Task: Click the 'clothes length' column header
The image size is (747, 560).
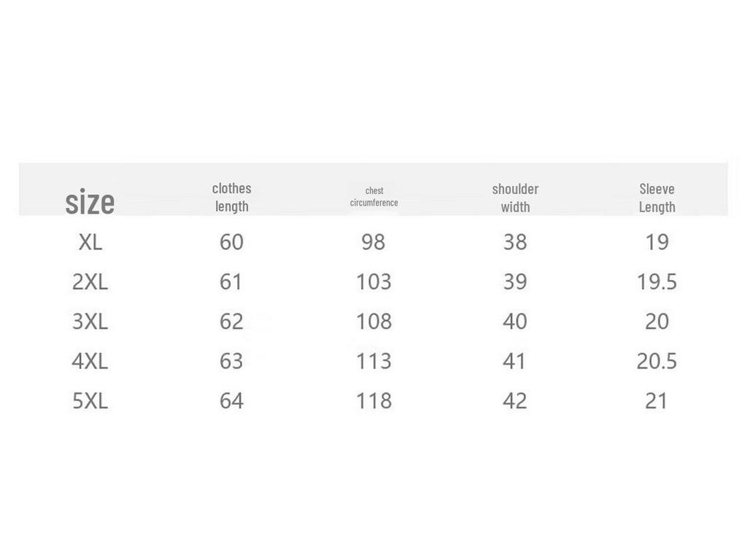Action: (232, 198)
